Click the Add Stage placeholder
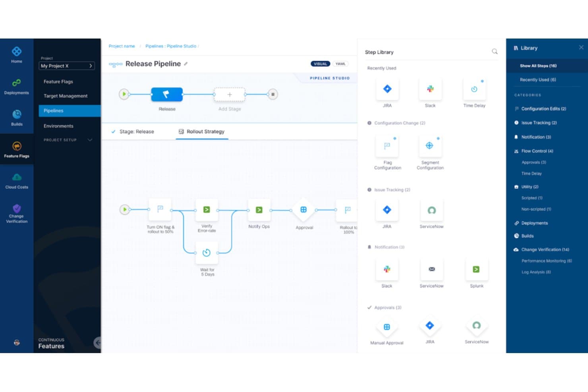The width and height of the screenshot is (588, 392). coord(230,95)
